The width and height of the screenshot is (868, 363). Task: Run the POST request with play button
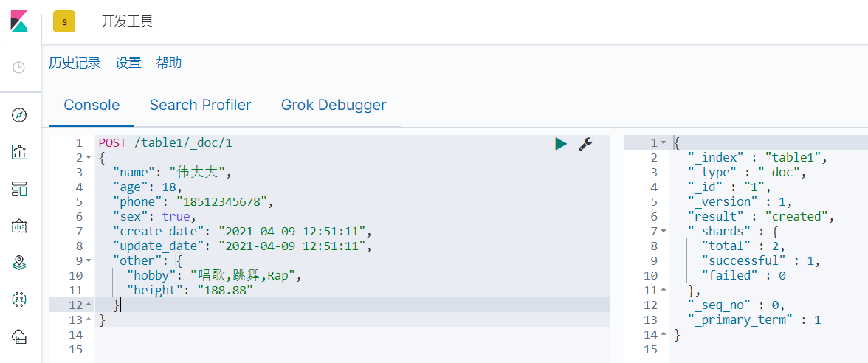tap(561, 144)
